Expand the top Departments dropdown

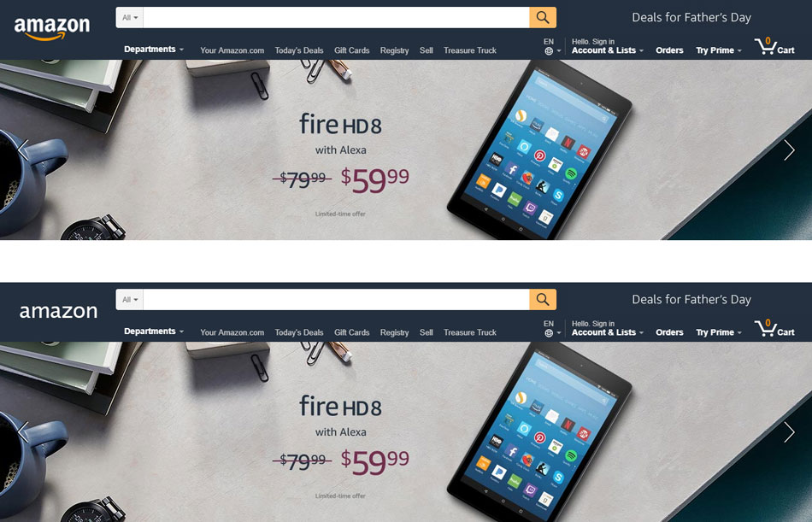(154, 50)
